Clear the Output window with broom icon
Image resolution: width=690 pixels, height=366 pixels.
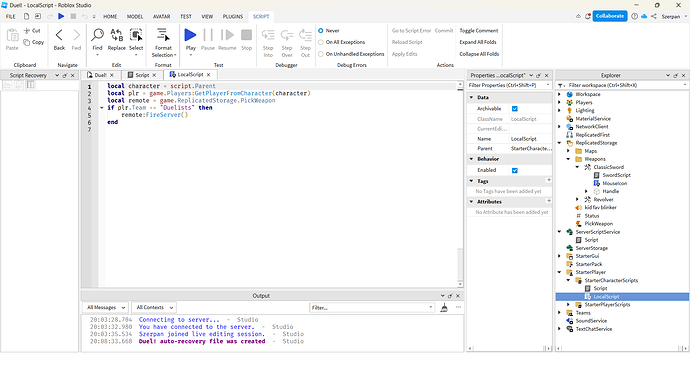click(444, 307)
